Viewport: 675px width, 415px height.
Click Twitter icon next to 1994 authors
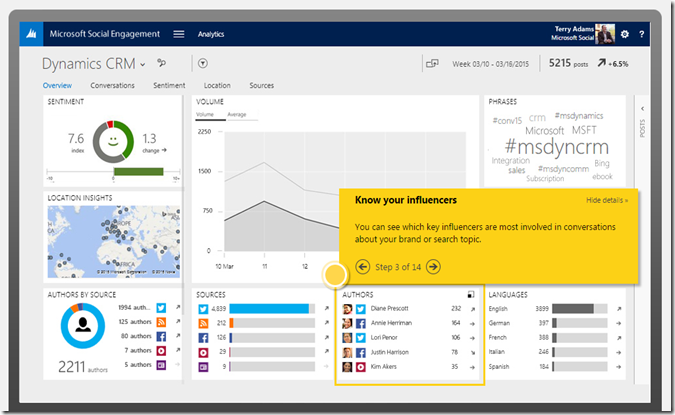(161, 308)
